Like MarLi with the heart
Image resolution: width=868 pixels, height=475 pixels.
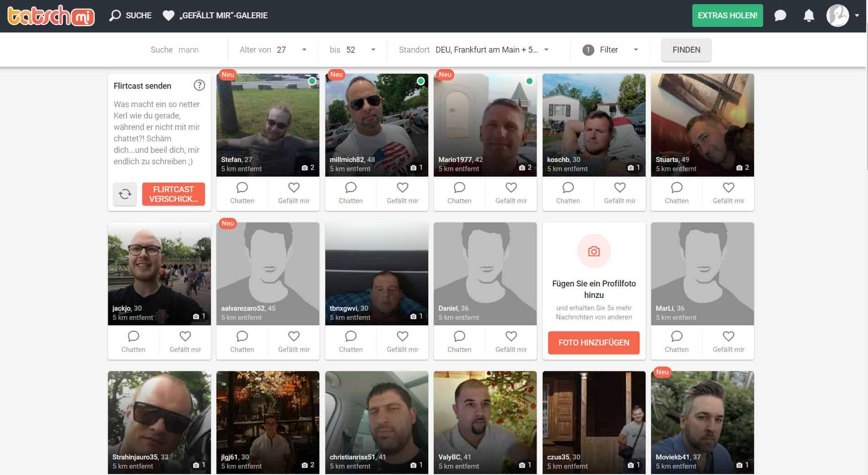click(x=728, y=342)
